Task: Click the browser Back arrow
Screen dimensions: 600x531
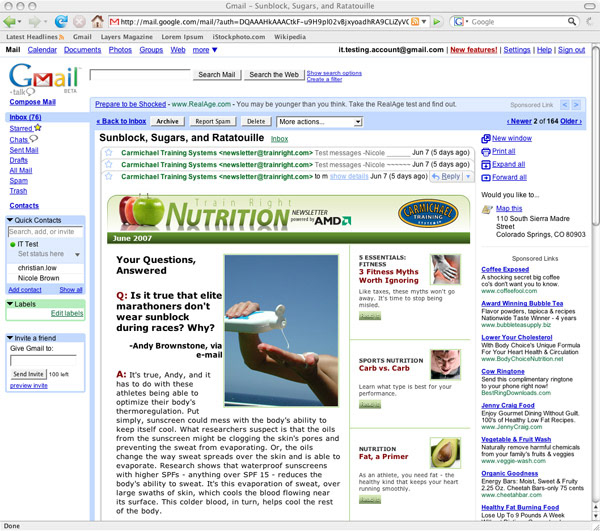Action: 14,21
